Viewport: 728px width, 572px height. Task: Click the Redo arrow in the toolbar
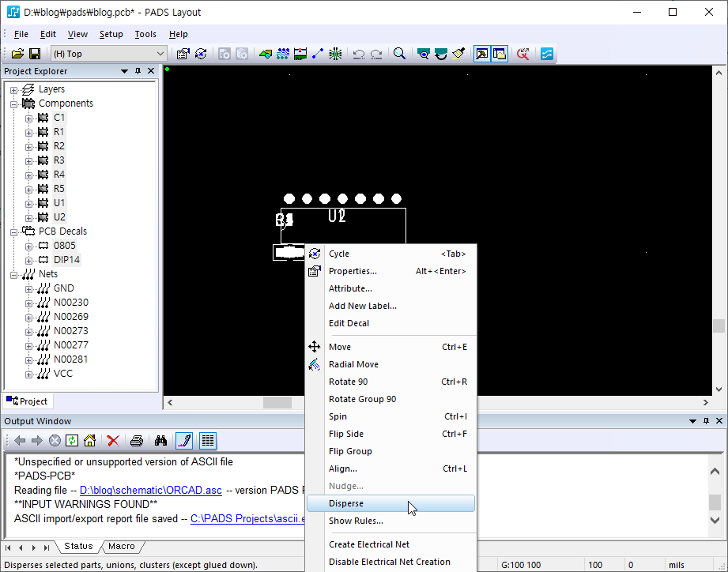point(376,54)
